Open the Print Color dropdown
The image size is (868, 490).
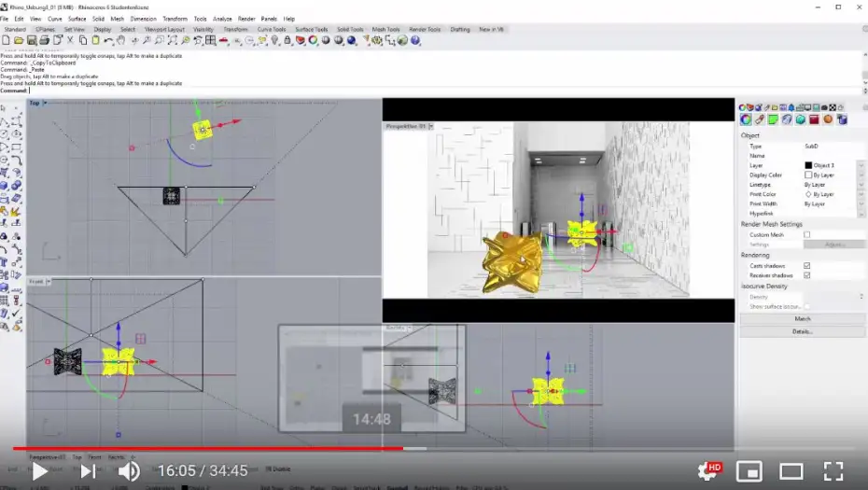[x=861, y=194]
